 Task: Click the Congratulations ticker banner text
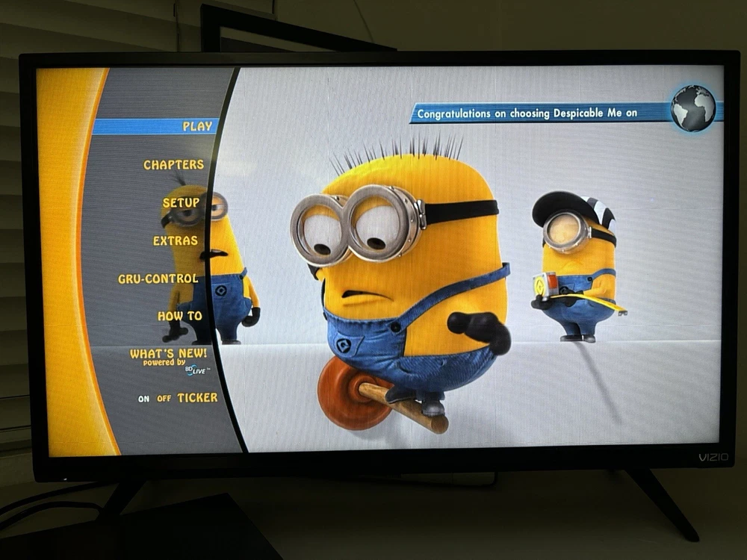coord(527,113)
